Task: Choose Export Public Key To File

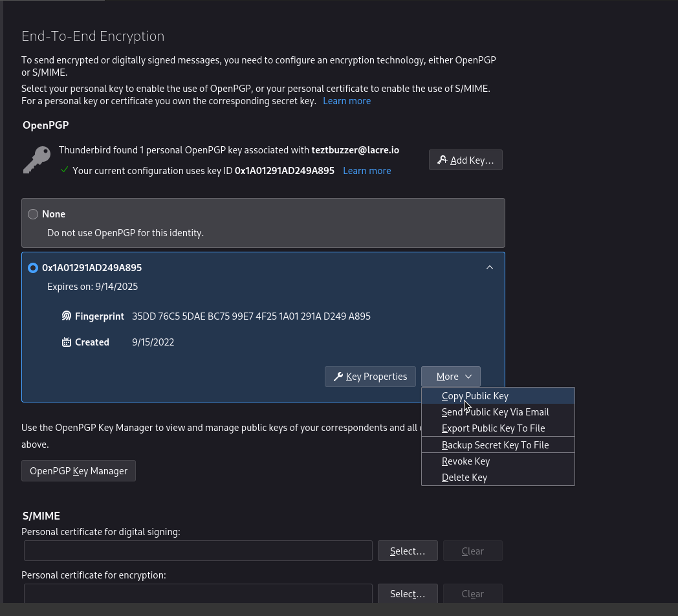Action: (x=498, y=428)
